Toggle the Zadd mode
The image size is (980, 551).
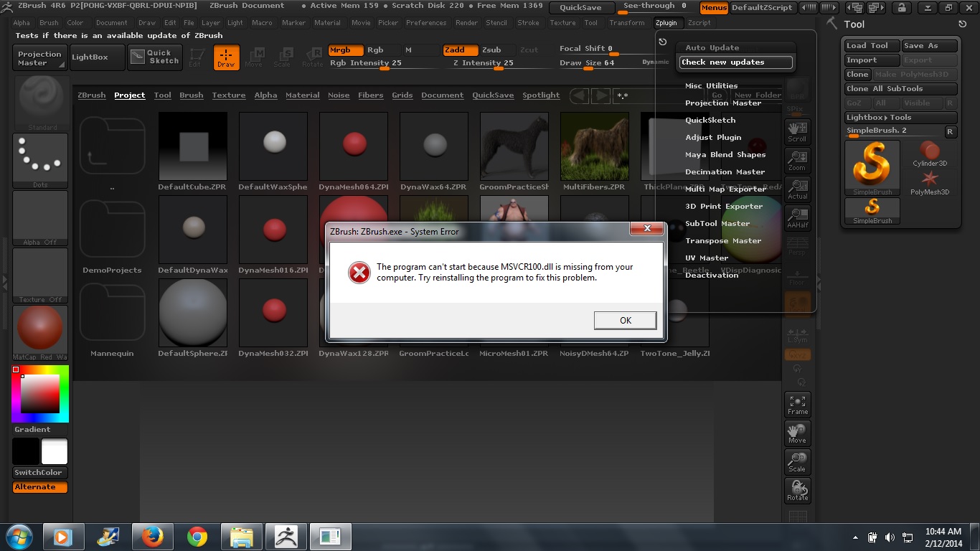tap(461, 50)
